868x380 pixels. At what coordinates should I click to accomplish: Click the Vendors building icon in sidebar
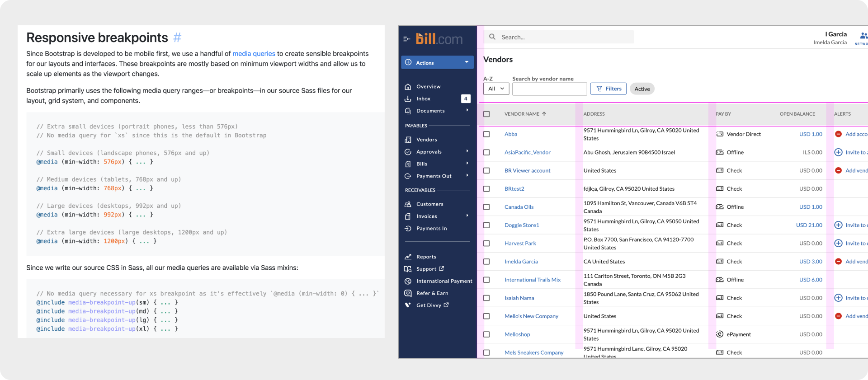[408, 140]
